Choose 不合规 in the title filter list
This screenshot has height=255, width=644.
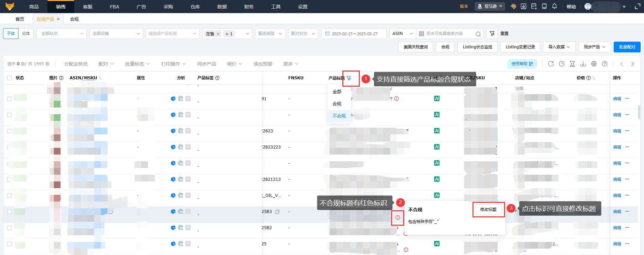[339, 116]
